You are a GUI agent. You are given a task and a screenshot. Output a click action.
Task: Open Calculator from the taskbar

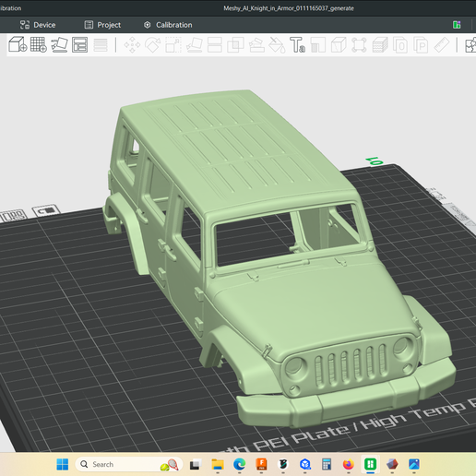(x=327, y=464)
